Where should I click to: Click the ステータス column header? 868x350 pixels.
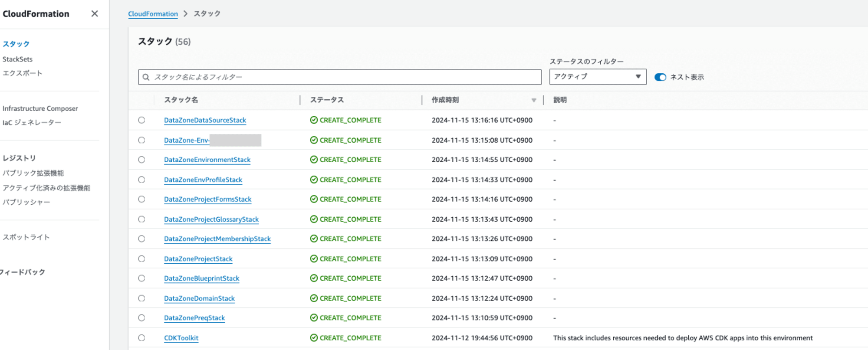[x=327, y=100]
